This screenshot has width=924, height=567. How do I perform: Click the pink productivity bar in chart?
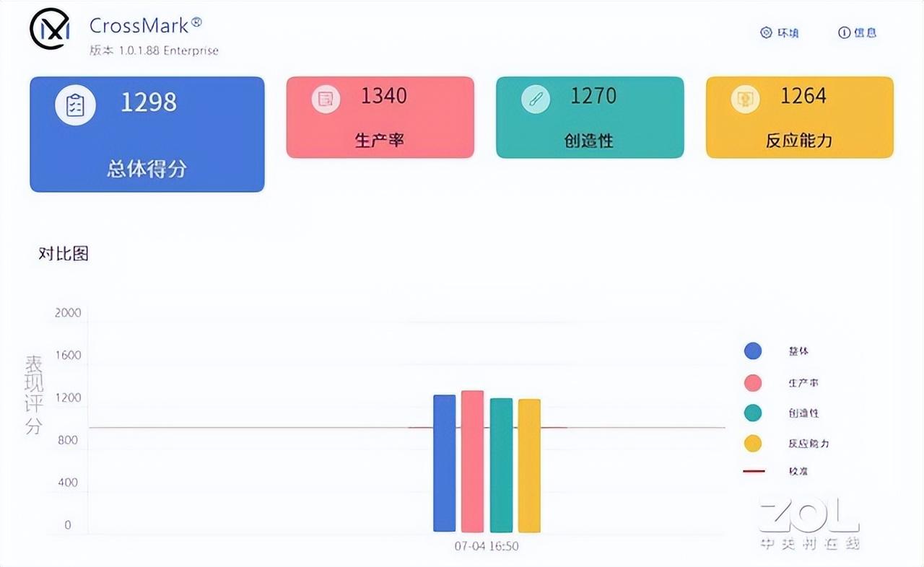coord(472,462)
